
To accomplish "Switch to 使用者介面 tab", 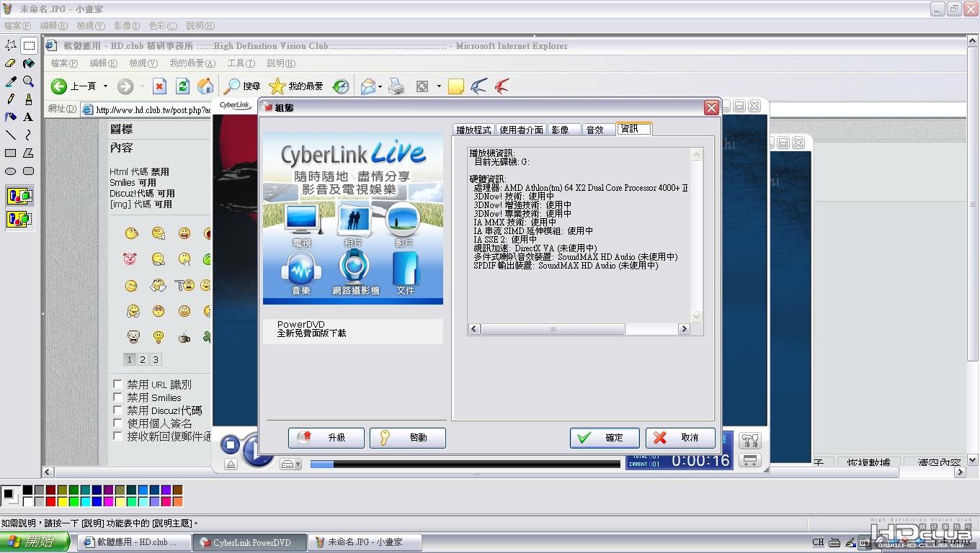I will 521,130.
